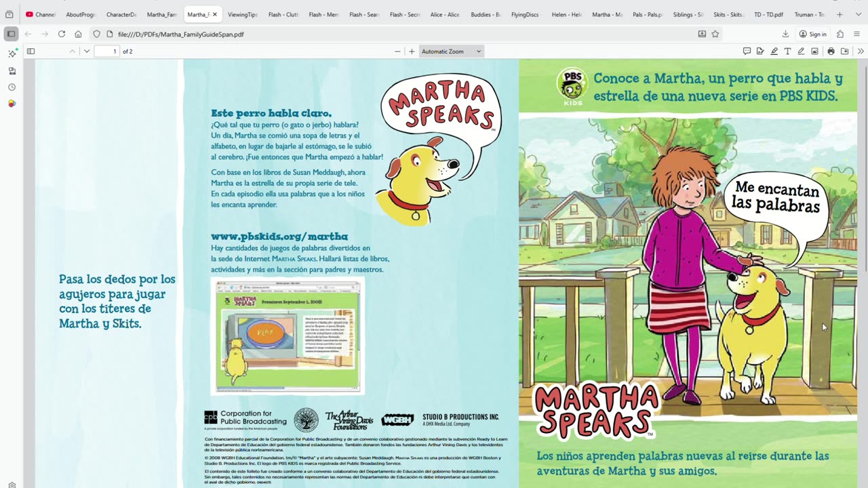868x488 pixels.
Task: Go to next PDF page arrow
Action: 87,52
